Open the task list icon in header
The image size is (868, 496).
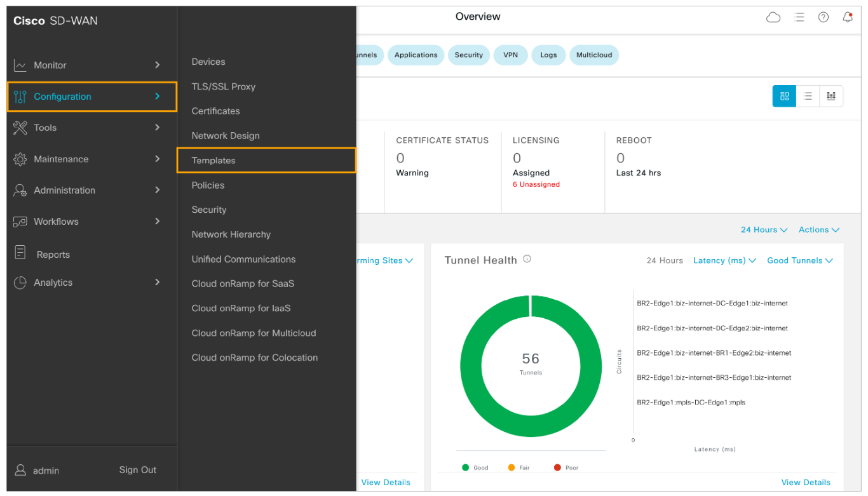(x=799, y=18)
